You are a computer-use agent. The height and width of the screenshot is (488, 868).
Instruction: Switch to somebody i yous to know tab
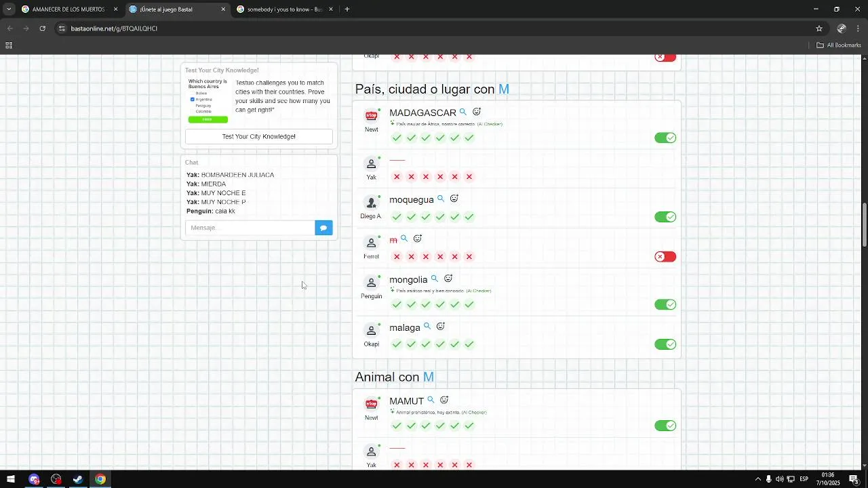tap(283, 9)
